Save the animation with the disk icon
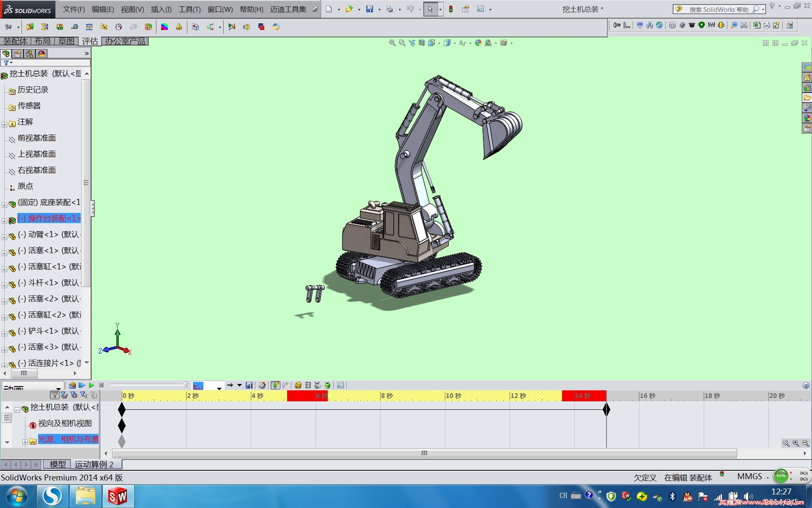812x508 pixels. point(249,385)
